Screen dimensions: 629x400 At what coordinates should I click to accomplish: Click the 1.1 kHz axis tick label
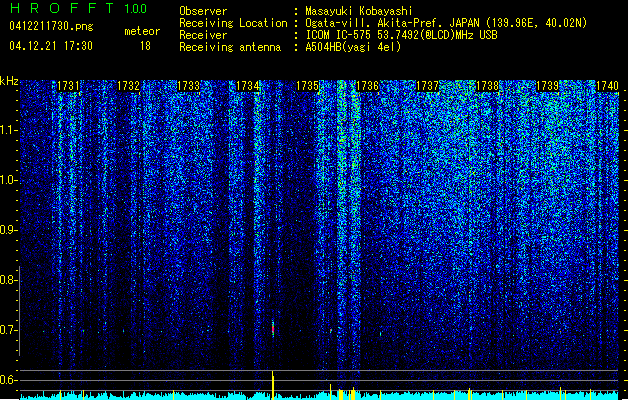8,130
